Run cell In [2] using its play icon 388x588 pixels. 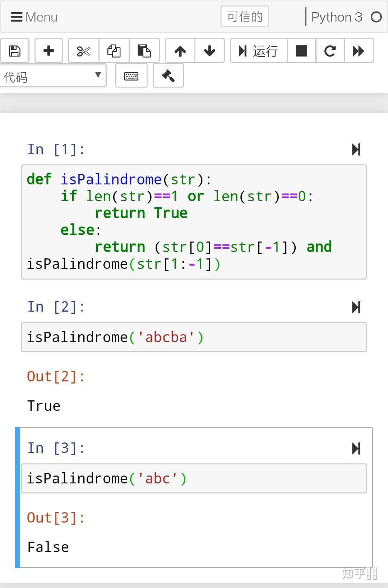(356, 307)
